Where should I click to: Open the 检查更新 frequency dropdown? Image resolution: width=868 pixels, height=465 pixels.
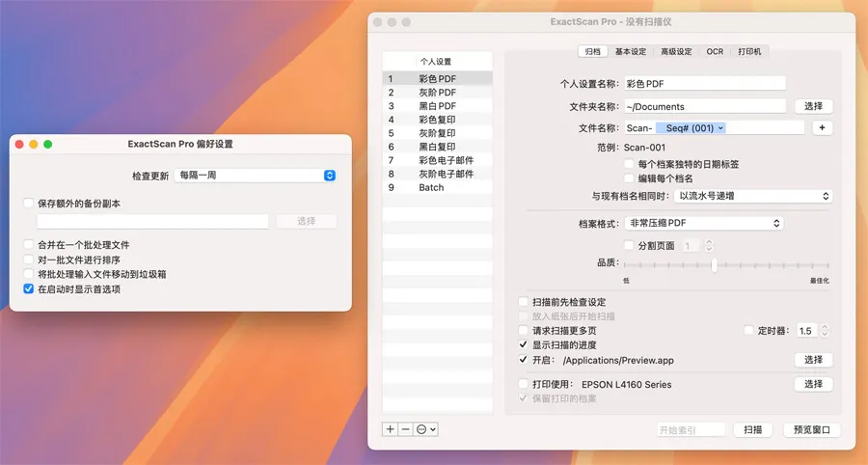coord(255,176)
